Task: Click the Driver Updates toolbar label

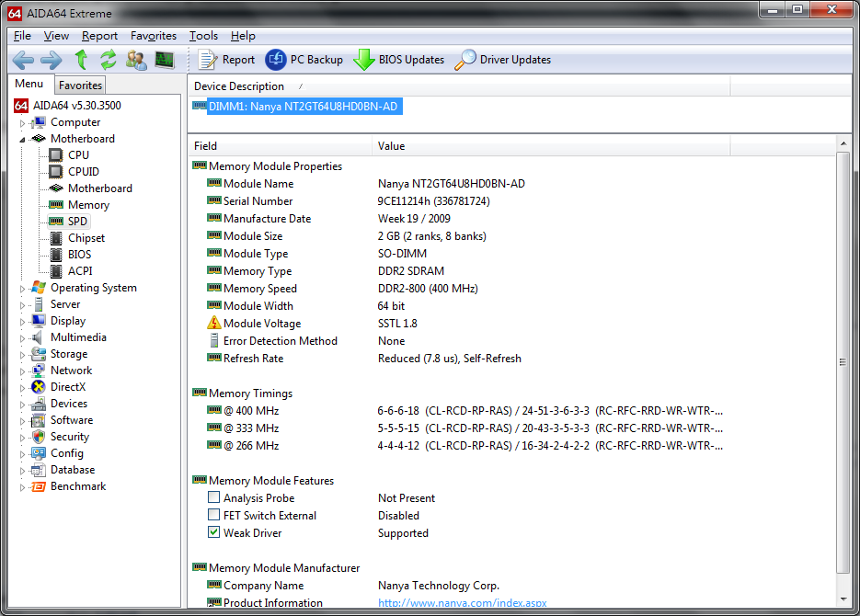Action: [x=516, y=60]
